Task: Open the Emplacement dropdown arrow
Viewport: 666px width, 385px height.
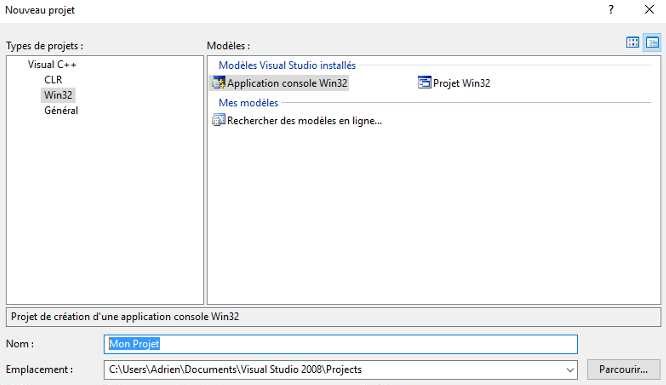Action: coord(570,370)
